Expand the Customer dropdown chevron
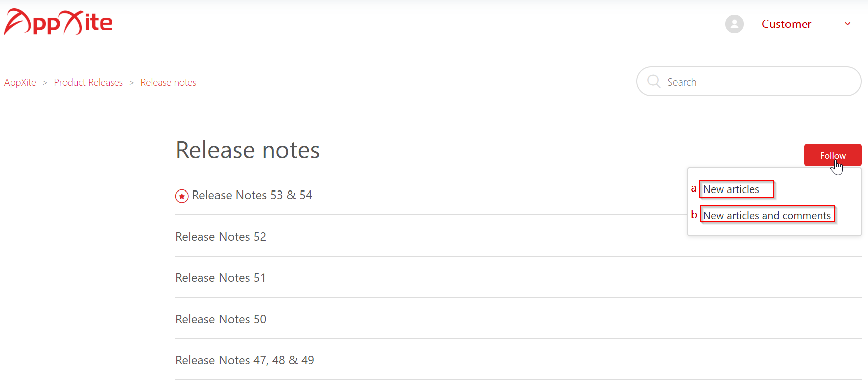This screenshot has height=382, width=868. pyautogui.click(x=848, y=24)
